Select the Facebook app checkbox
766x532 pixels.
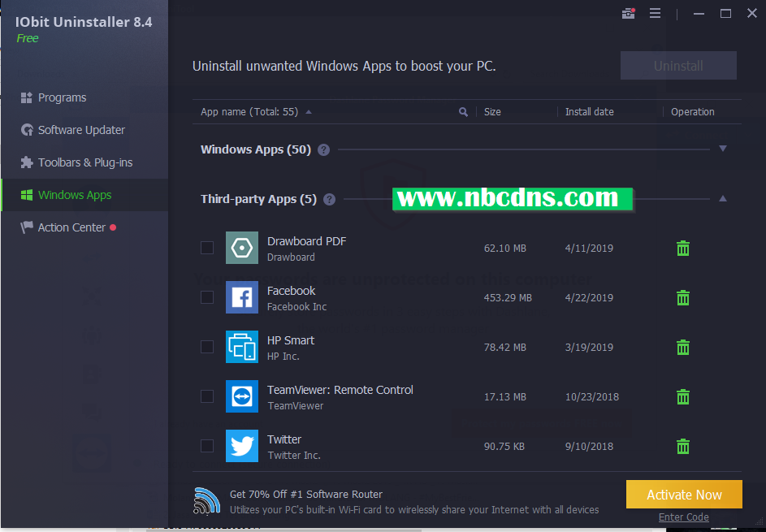(x=207, y=297)
